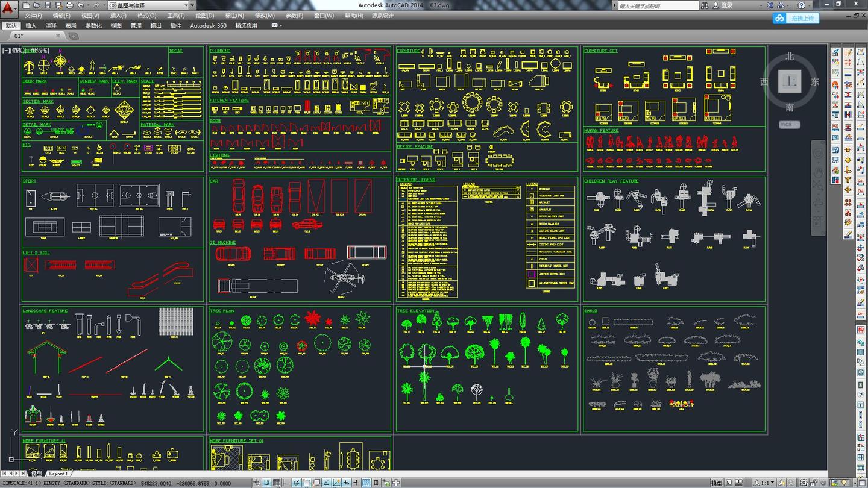Switch to the 注释 ribbon tab
The image size is (868, 488).
[51, 26]
